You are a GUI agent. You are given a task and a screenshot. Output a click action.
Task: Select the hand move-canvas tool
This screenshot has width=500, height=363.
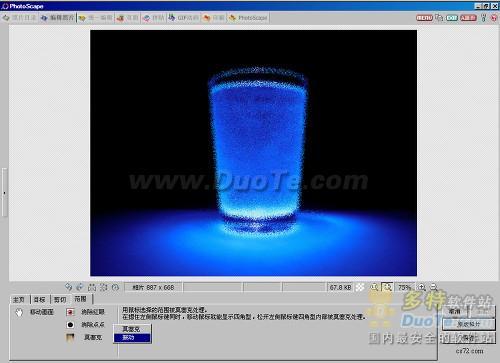19,312
